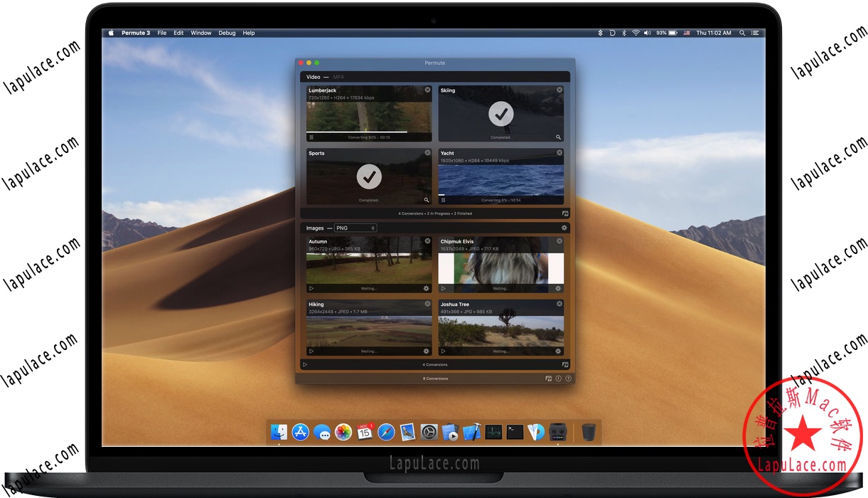Screen dimensions: 868x498
Task: Open the settings gear for Chipmuk Elvis
Action: point(558,288)
